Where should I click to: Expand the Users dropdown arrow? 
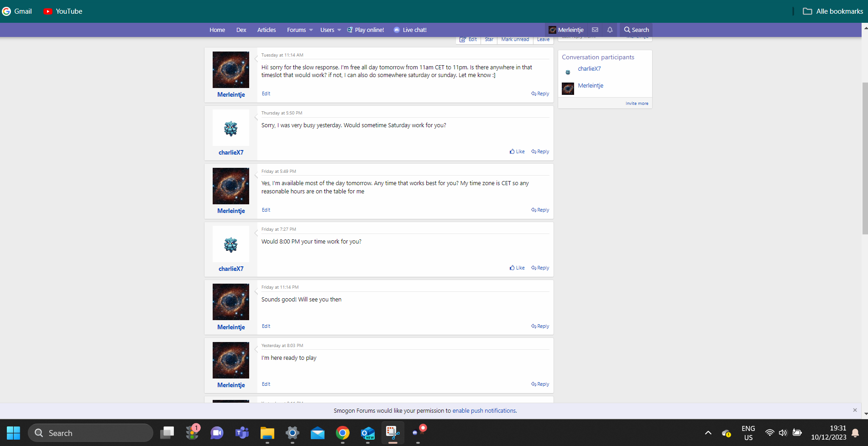tap(339, 30)
